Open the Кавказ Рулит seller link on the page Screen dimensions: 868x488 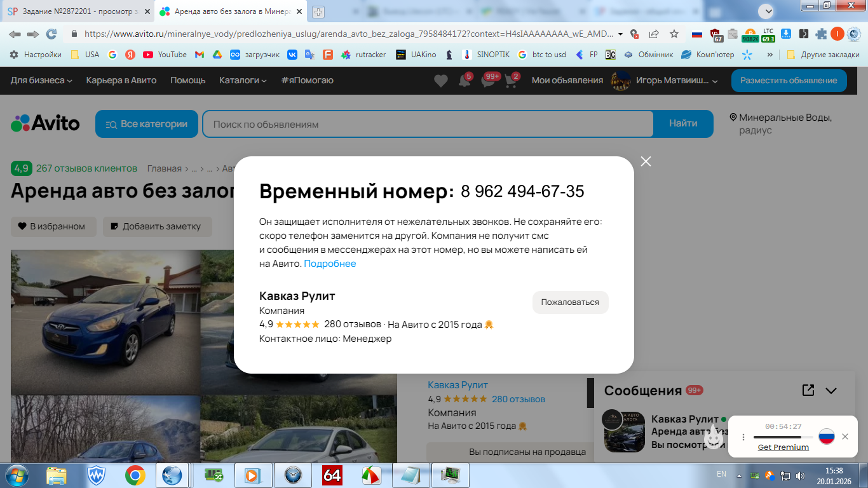tap(458, 385)
